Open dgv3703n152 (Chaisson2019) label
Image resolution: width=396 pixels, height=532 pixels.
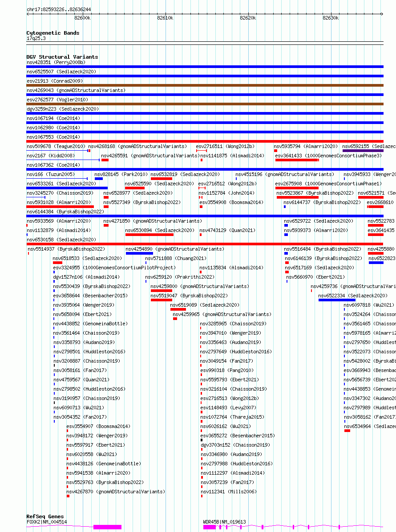click(235, 445)
